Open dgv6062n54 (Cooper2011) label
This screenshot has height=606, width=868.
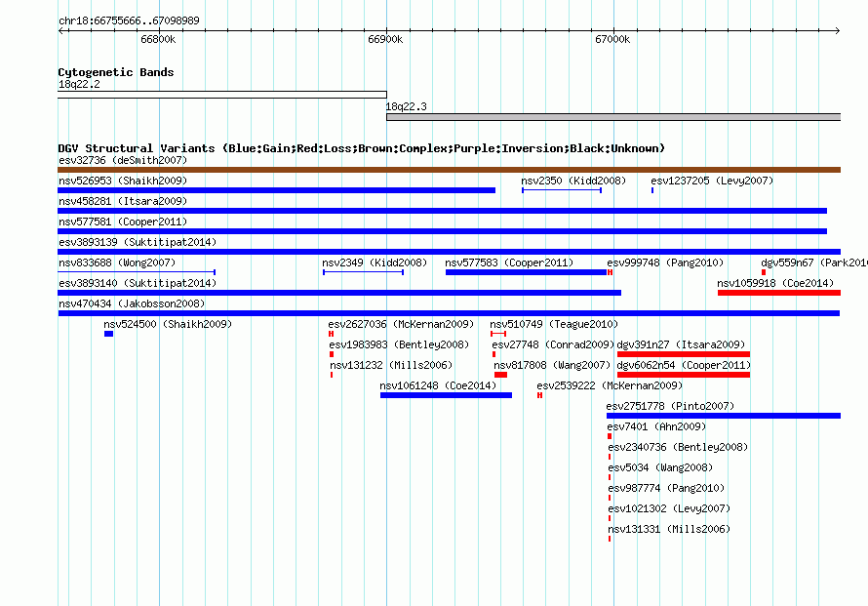coord(684,366)
